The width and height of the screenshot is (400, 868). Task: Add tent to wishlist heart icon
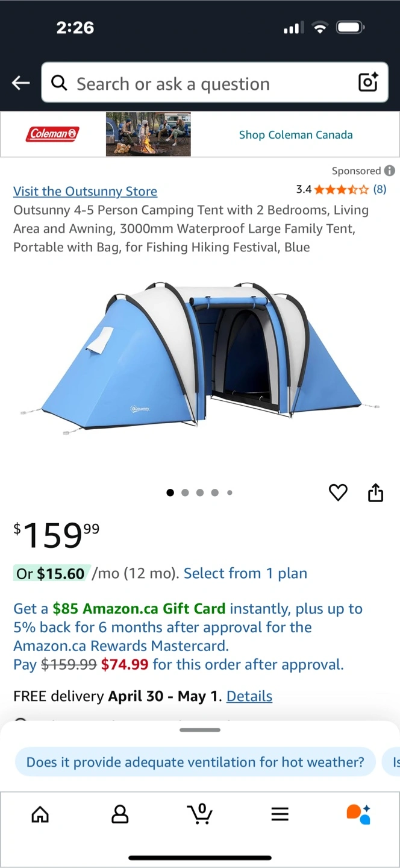[338, 492]
